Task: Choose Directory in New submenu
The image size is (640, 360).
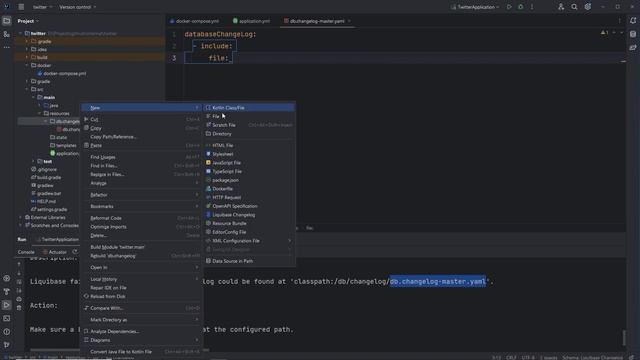Action: coord(249,133)
